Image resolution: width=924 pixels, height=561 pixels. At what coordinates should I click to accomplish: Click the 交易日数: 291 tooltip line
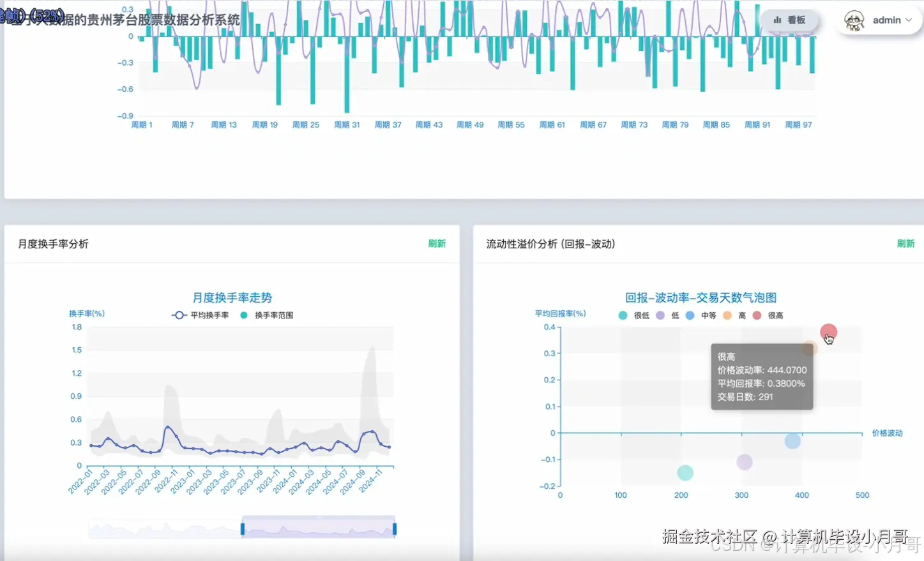[745, 397]
